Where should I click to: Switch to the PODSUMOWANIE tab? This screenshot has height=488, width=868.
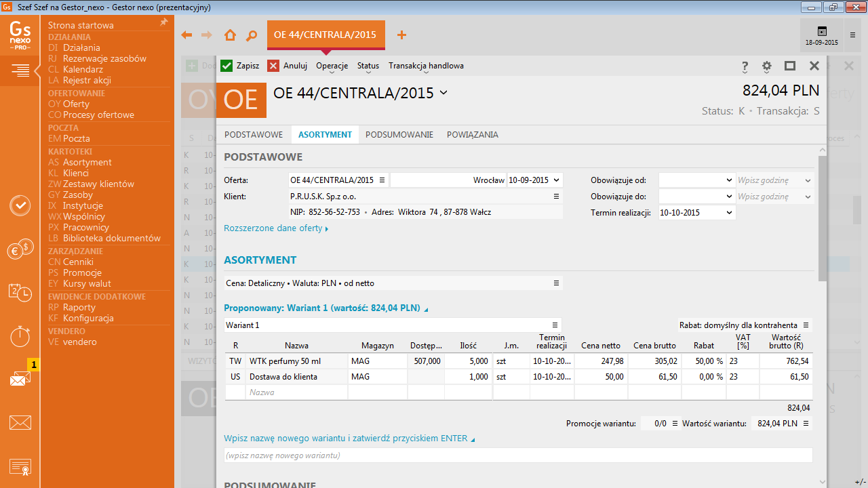pyautogui.click(x=399, y=134)
